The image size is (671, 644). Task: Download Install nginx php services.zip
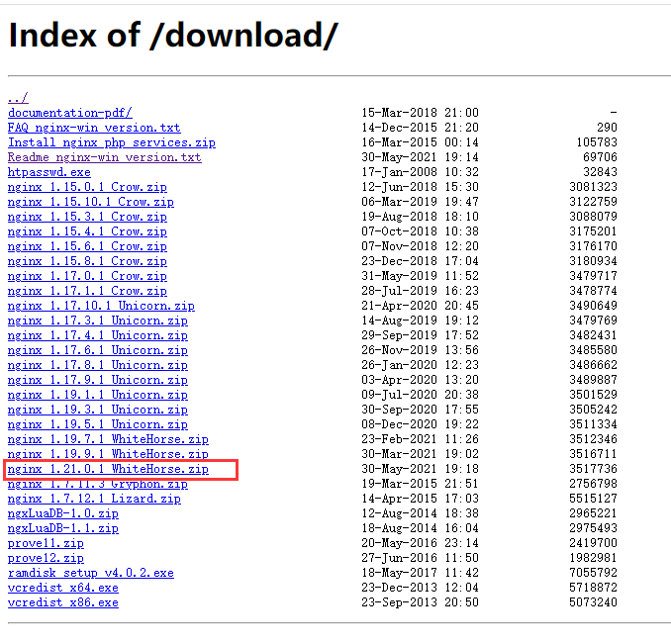112,142
